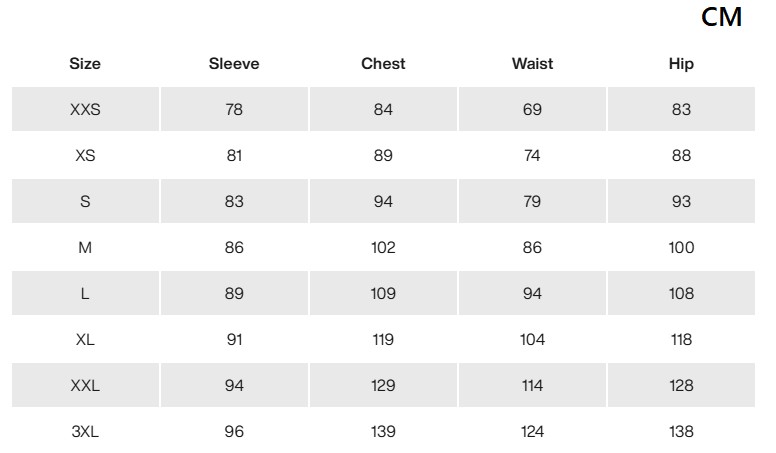The image size is (776, 453).
Task: Select waist value 69 for XXS
Action: [533, 109]
